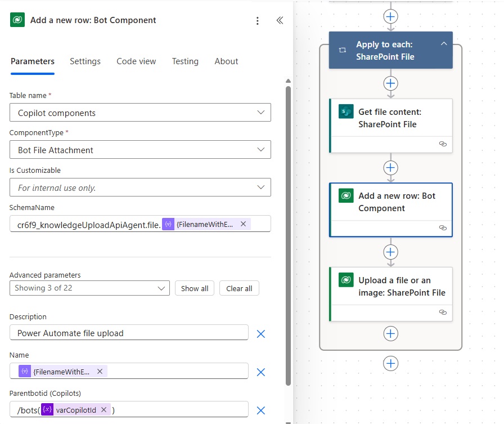Click the Description text field
The height and width of the screenshot is (424, 504).
coord(129,333)
